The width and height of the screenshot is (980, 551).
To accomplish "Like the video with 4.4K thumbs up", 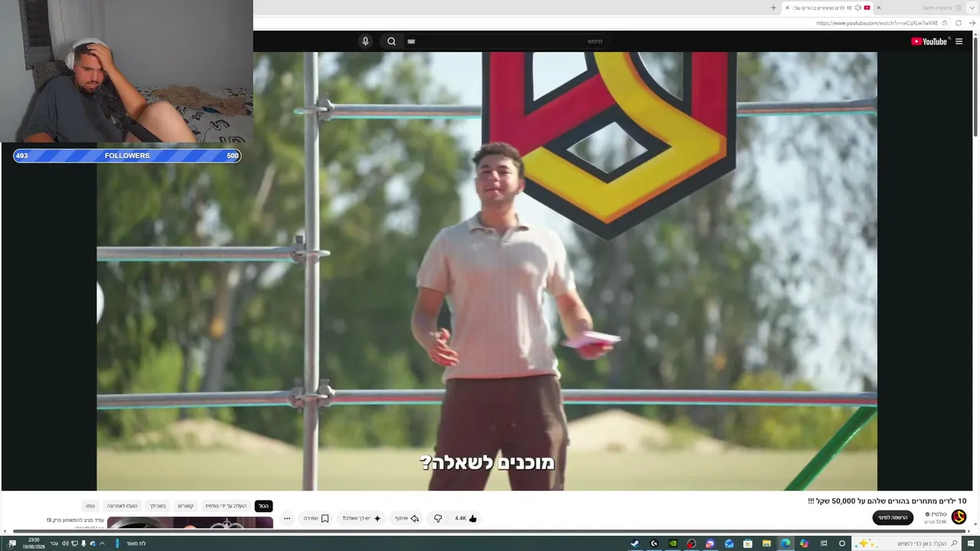I will (x=465, y=518).
